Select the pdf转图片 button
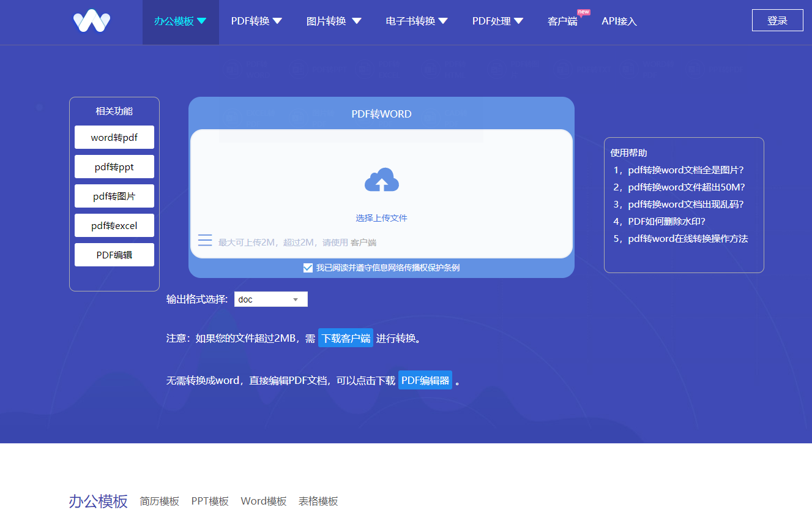The width and height of the screenshot is (812, 526). point(114,196)
